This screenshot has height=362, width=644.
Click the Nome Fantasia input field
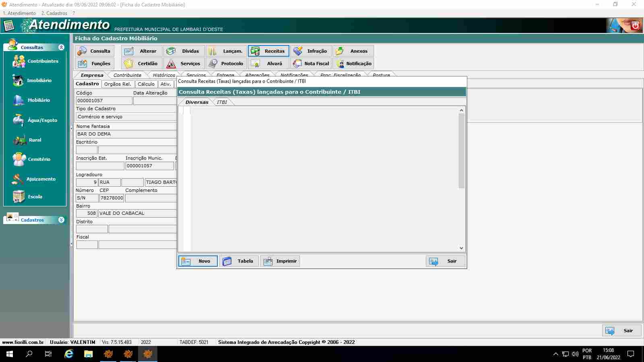(126, 134)
